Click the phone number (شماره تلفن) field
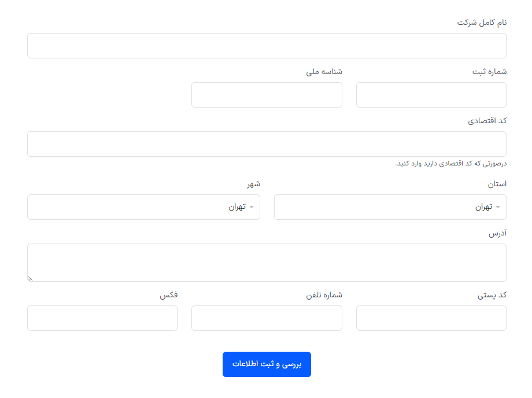 pyautogui.click(x=267, y=318)
